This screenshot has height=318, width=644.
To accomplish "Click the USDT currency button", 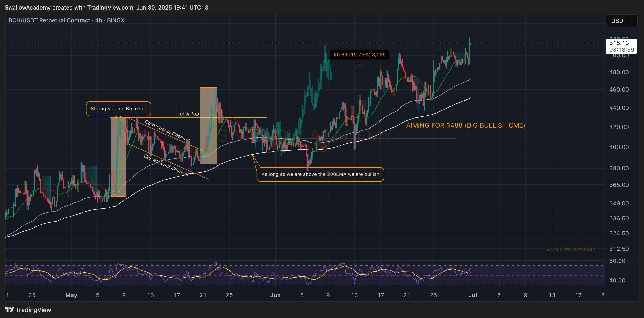I will coord(621,21).
